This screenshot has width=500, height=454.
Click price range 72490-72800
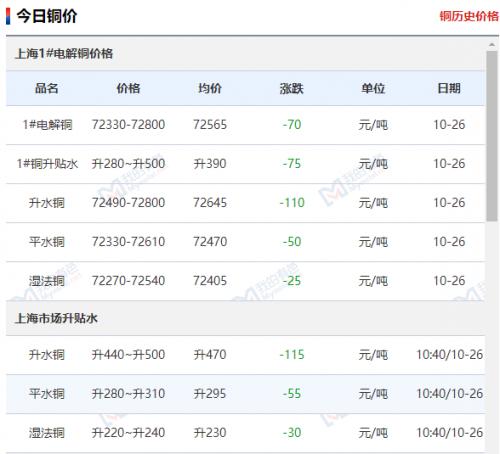pyautogui.click(x=128, y=203)
